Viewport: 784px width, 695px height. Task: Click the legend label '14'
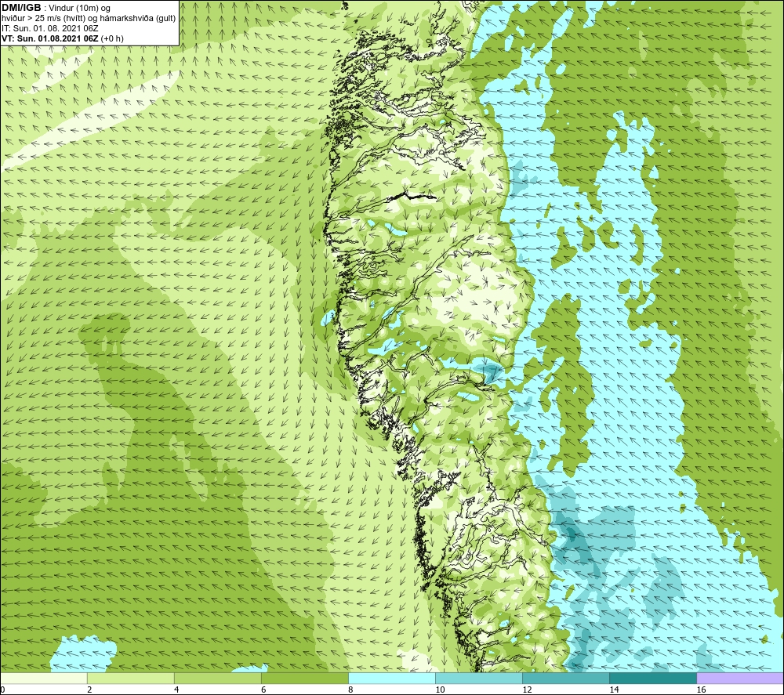point(614,690)
